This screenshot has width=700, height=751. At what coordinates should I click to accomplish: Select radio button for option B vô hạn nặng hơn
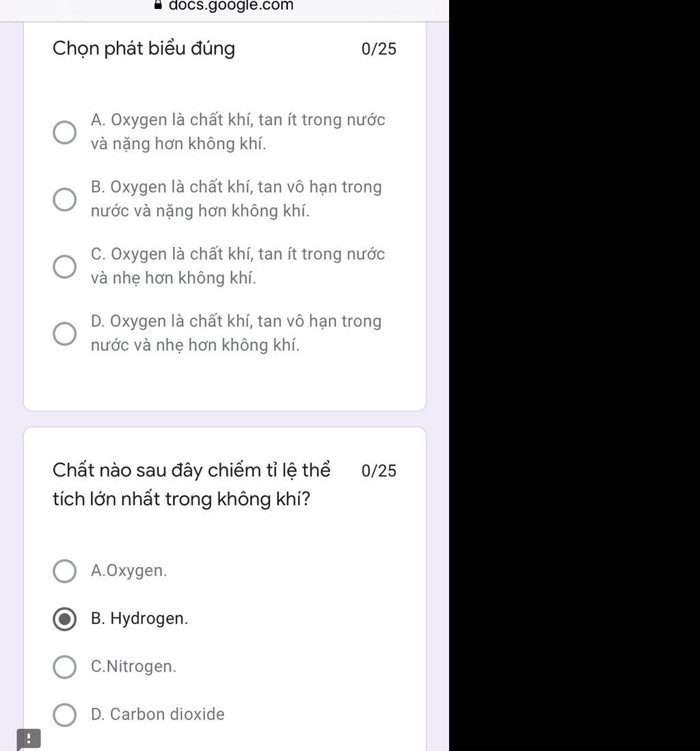pos(65,199)
